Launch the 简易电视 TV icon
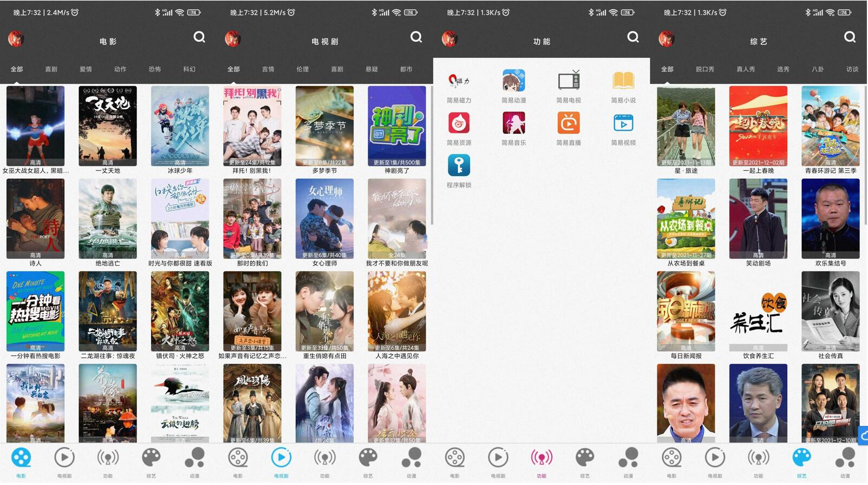The height and width of the screenshot is (485, 868). [569, 82]
